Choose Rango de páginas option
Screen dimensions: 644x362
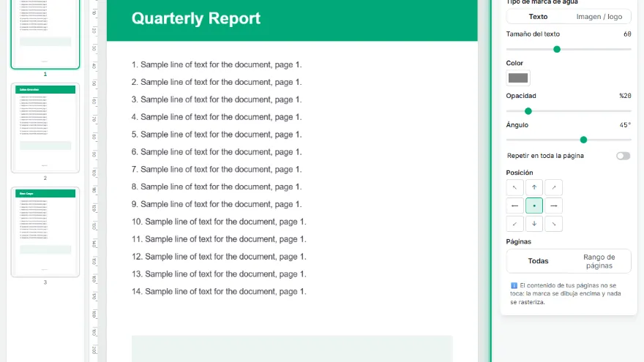(599, 261)
